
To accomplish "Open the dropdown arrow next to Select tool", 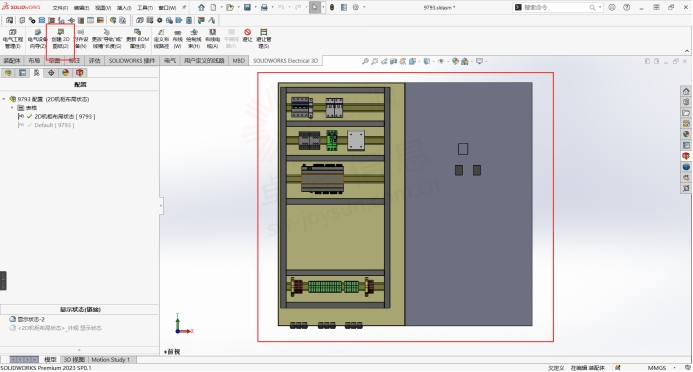I will [323, 7].
